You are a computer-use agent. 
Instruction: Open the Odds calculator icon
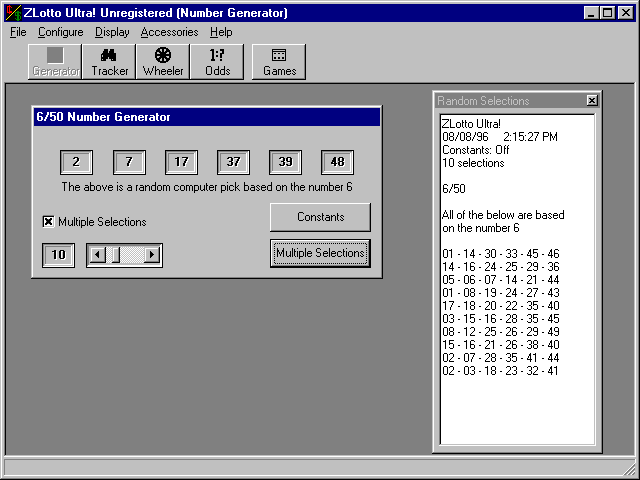pos(216,61)
